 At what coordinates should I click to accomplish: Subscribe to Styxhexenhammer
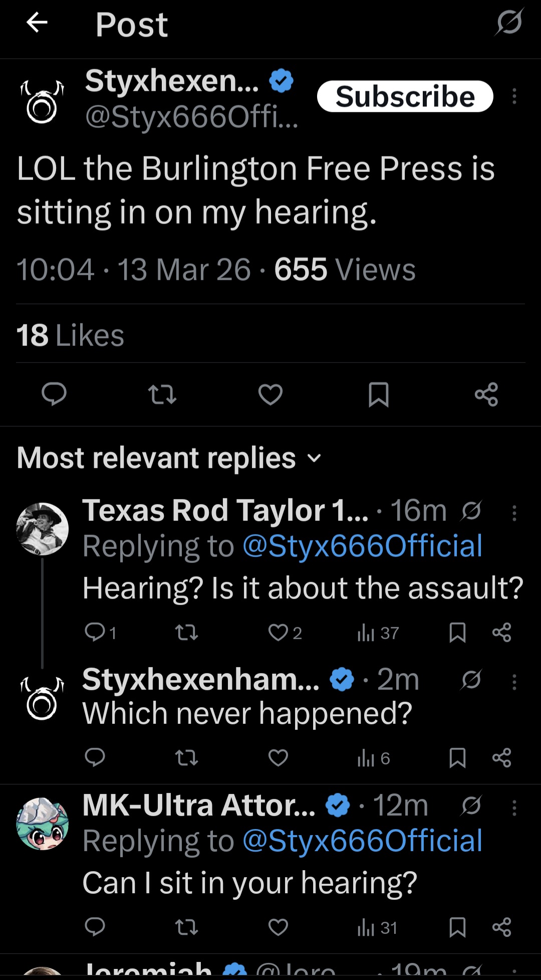coord(405,96)
